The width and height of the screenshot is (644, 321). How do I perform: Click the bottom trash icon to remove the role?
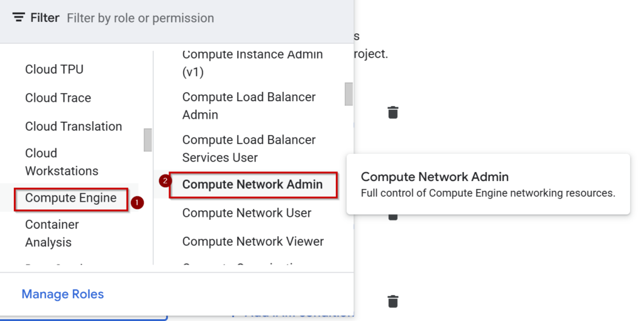393,302
